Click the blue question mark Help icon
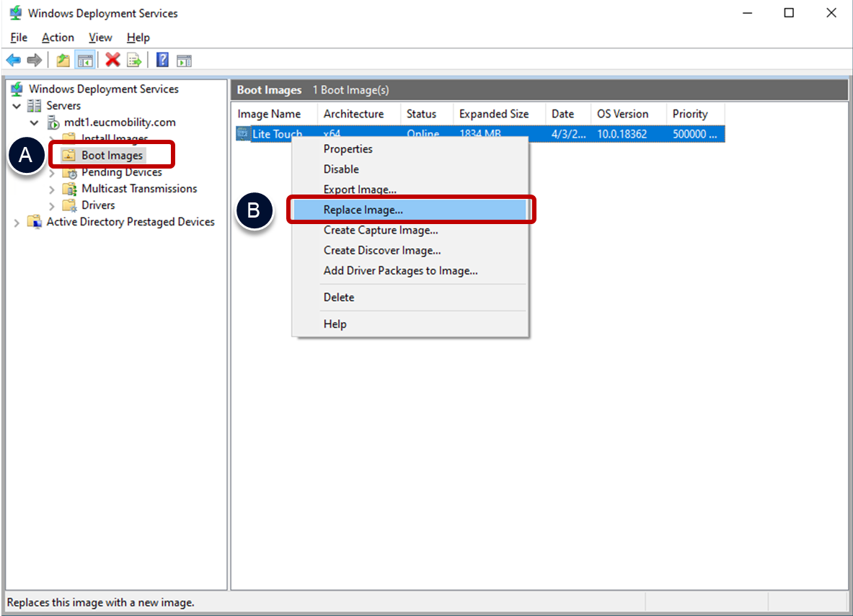This screenshot has width=853, height=616. click(x=163, y=61)
